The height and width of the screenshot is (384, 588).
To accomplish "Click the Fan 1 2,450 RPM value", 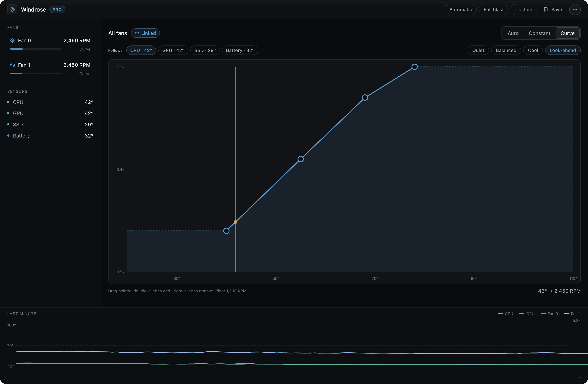I will tap(77, 65).
